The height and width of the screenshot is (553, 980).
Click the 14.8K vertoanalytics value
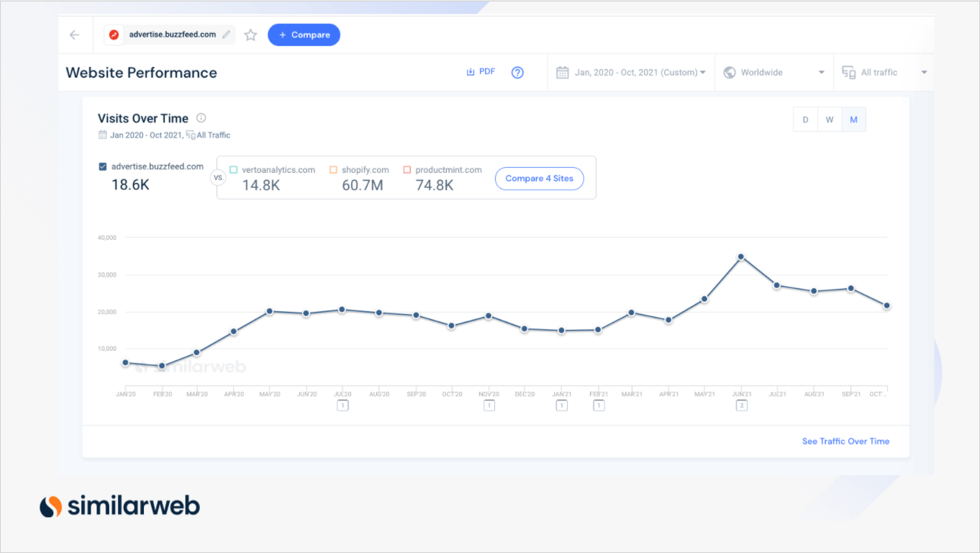pos(261,185)
